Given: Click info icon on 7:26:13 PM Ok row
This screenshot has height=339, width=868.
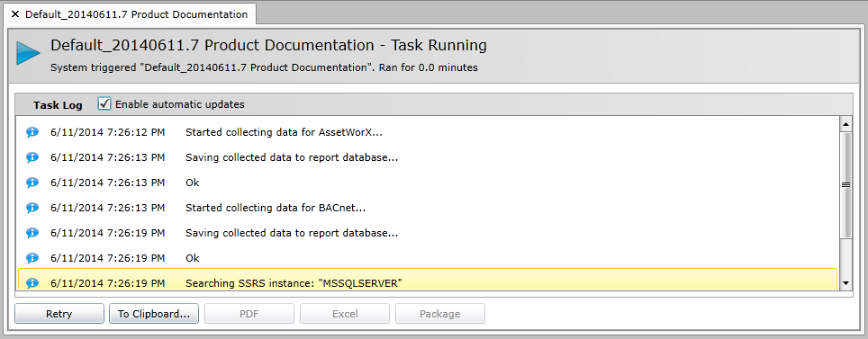Looking at the screenshot, I should pyautogui.click(x=32, y=183).
